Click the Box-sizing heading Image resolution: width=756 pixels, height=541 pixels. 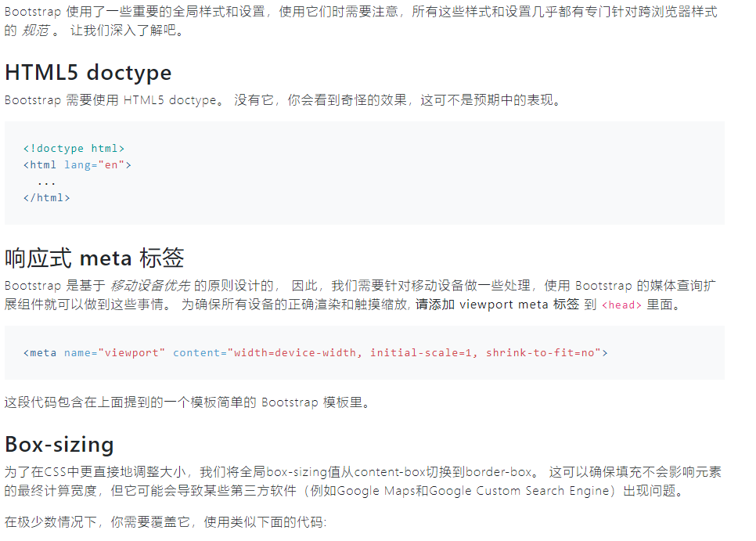(x=59, y=444)
